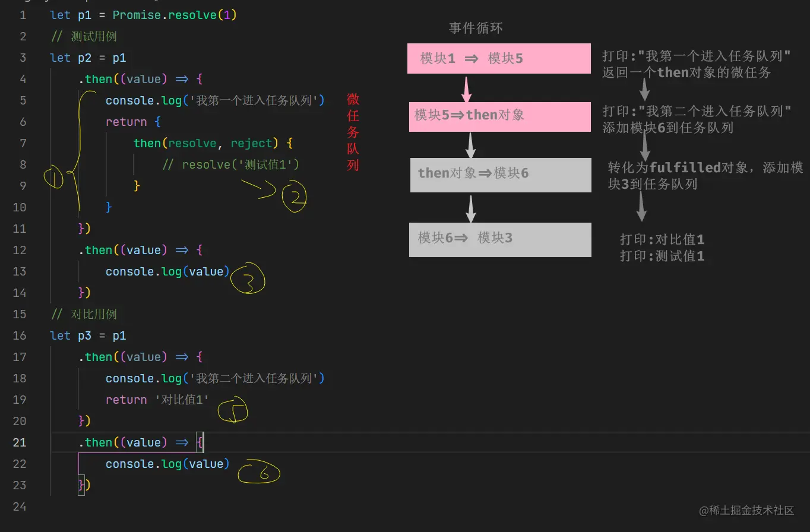Click '.then((value) => {' on line 17
The height and width of the screenshot is (532, 810).
click(141, 357)
